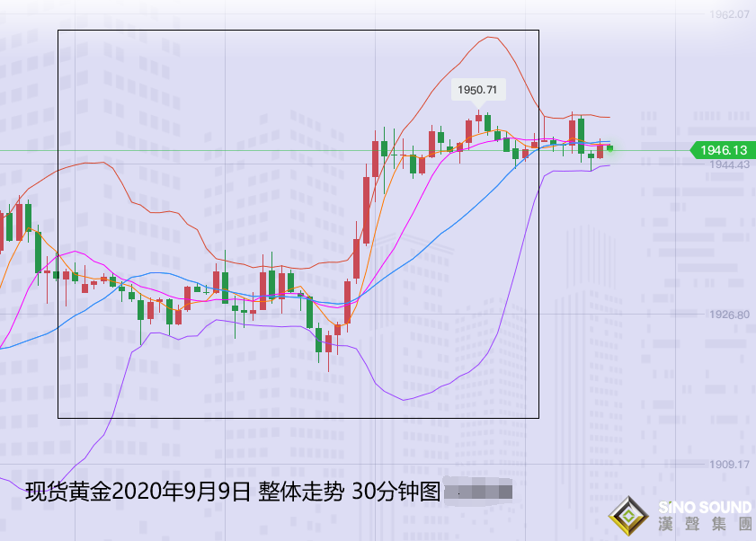This screenshot has width=756, height=541.
Task: Click the Sino Sound diamond logo
Action: 626,519
